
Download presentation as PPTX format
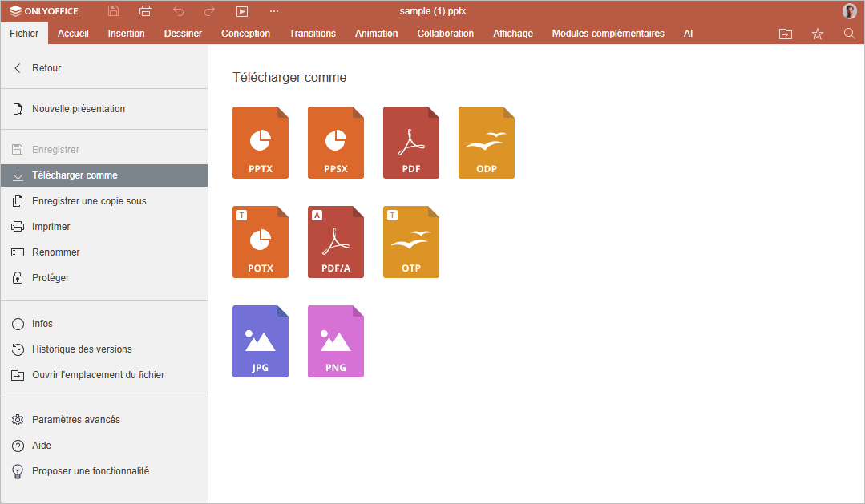click(x=261, y=143)
